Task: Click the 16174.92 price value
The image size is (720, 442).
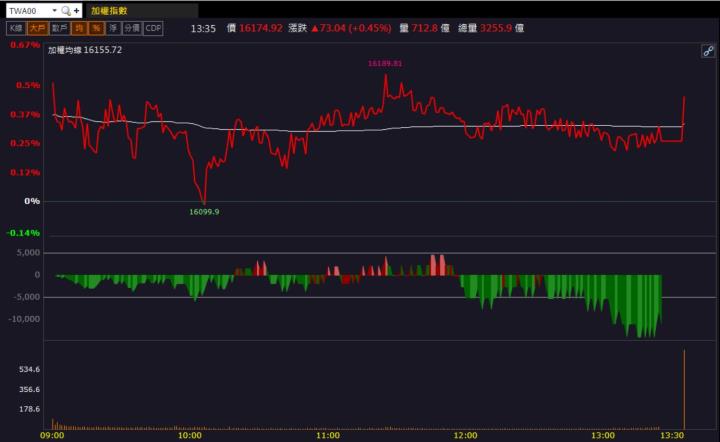Action: tap(261, 28)
